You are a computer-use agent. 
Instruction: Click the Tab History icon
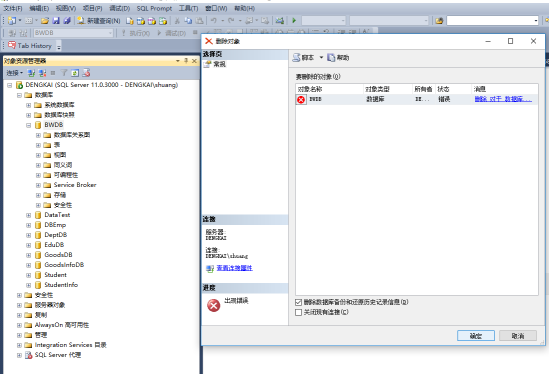(x=12, y=45)
